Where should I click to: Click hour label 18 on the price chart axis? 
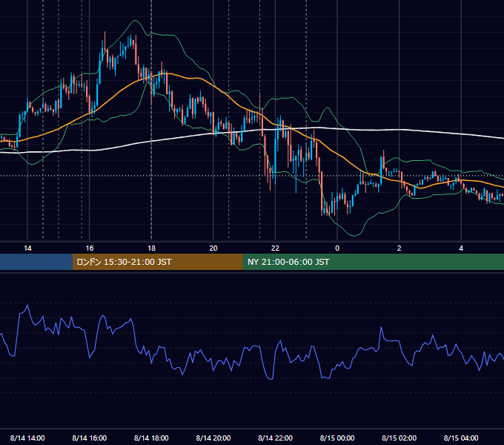coord(151,248)
